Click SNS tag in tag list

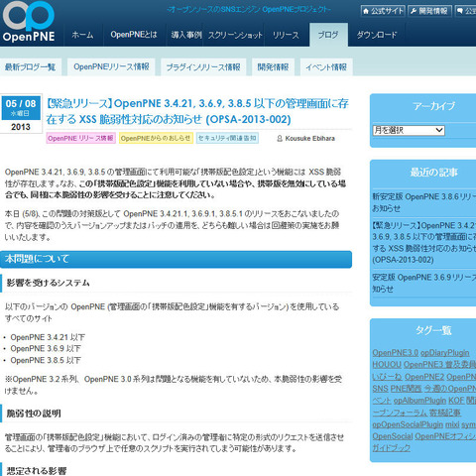(380, 389)
